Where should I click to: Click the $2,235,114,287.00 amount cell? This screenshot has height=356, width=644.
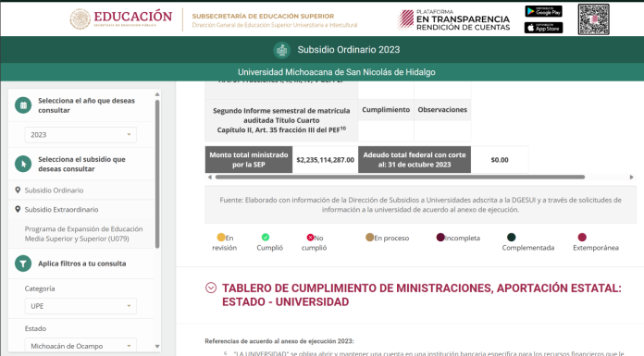tap(326, 160)
